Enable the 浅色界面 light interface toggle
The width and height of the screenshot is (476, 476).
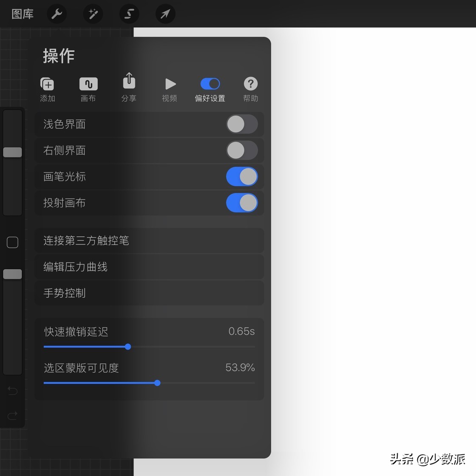tap(242, 124)
